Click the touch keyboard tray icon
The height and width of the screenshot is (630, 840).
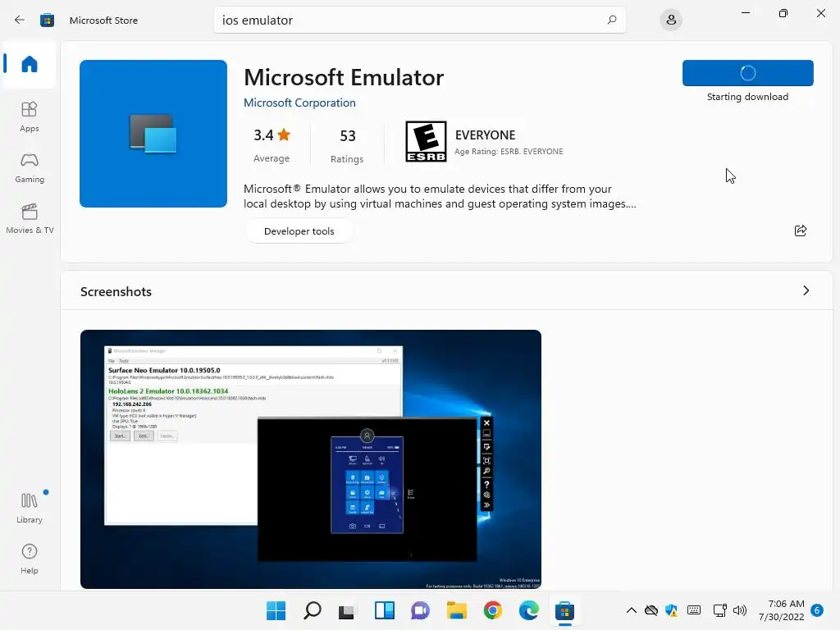pyautogui.click(x=694, y=610)
